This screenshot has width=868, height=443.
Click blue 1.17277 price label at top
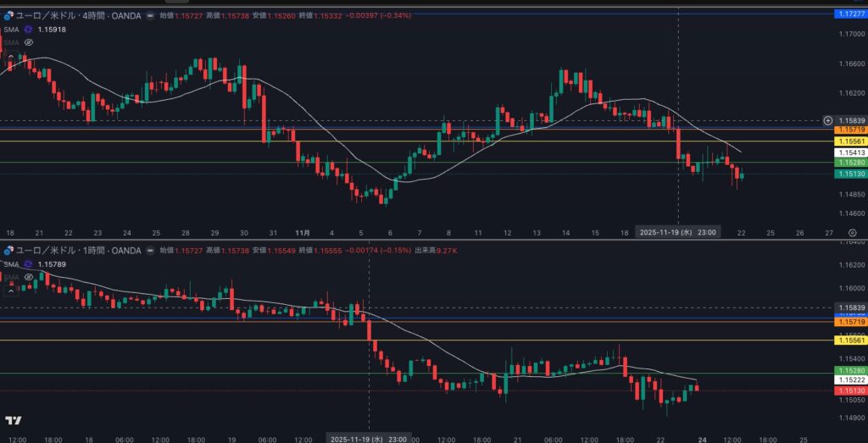[850, 14]
